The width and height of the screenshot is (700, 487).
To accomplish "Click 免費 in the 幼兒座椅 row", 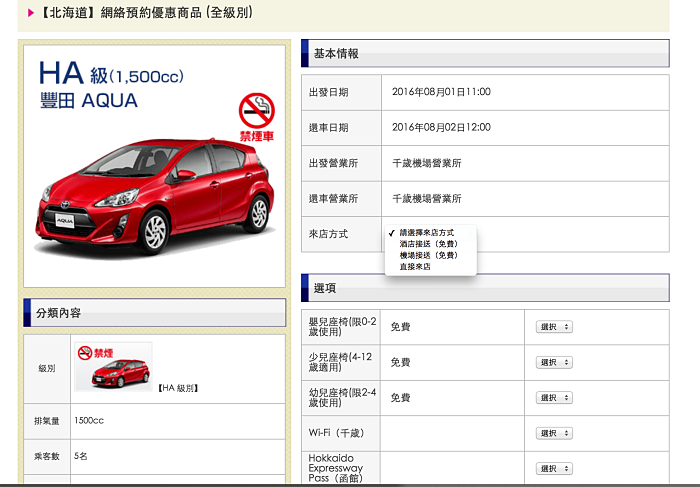I will click(x=400, y=398).
